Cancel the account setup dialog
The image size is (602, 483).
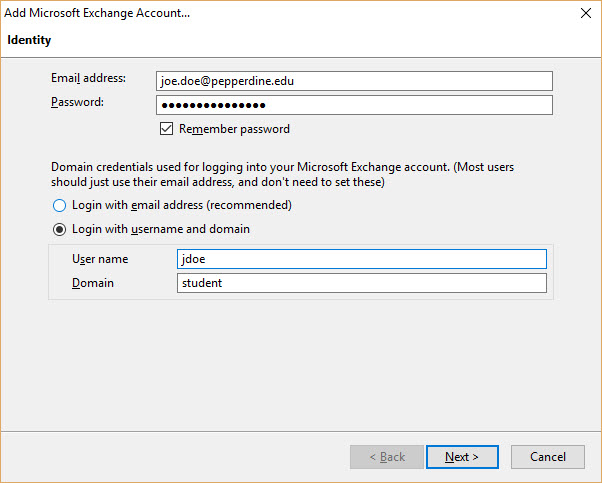pyautogui.click(x=547, y=457)
